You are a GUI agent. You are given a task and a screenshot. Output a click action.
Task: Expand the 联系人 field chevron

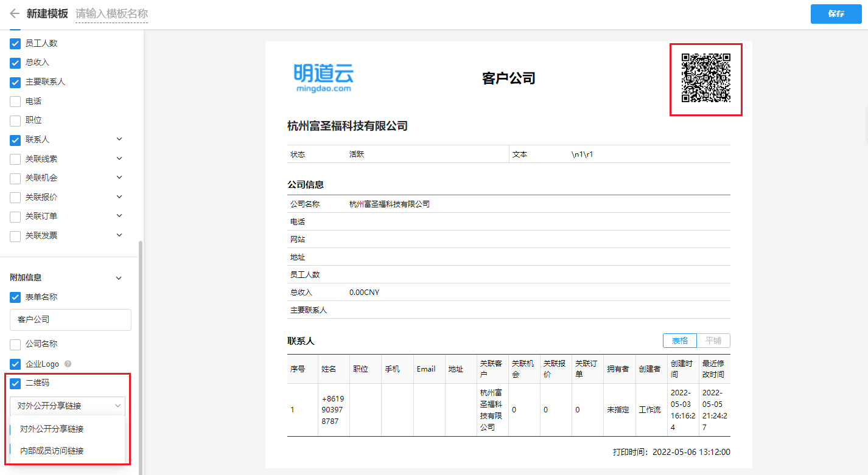(x=119, y=139)
